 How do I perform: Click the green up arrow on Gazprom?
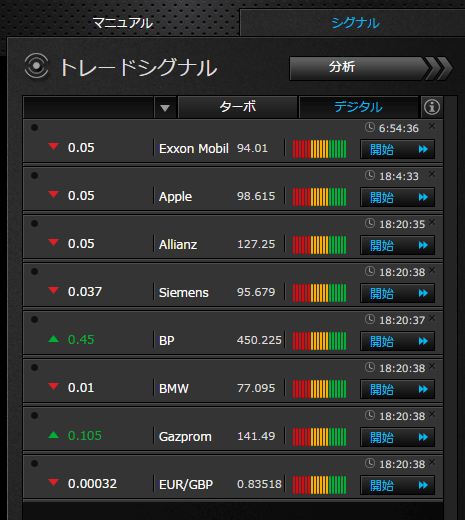click(53, 435)
